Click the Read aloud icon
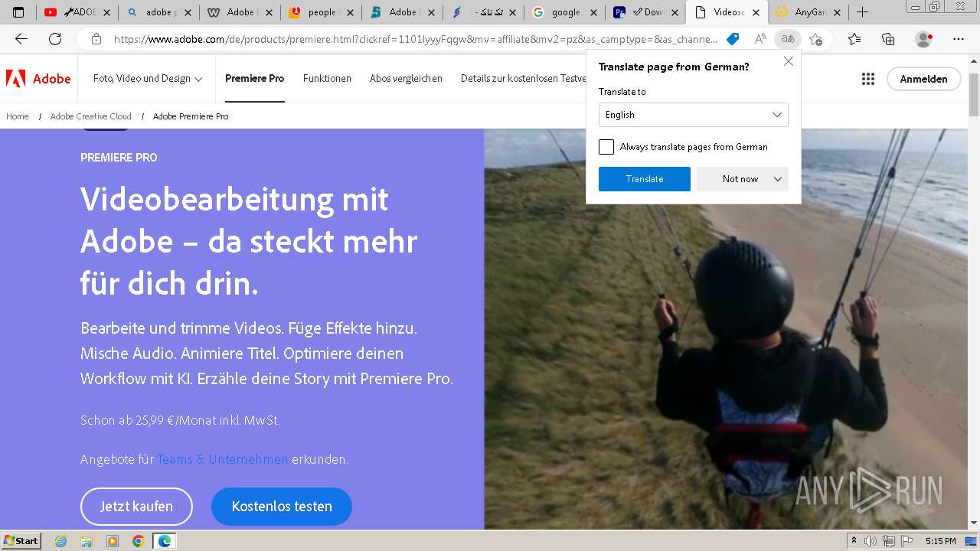 click(760, 39)
